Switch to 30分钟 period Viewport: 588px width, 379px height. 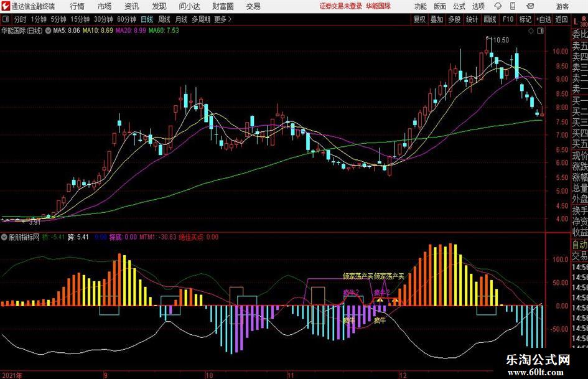click(x=103, y=19)
